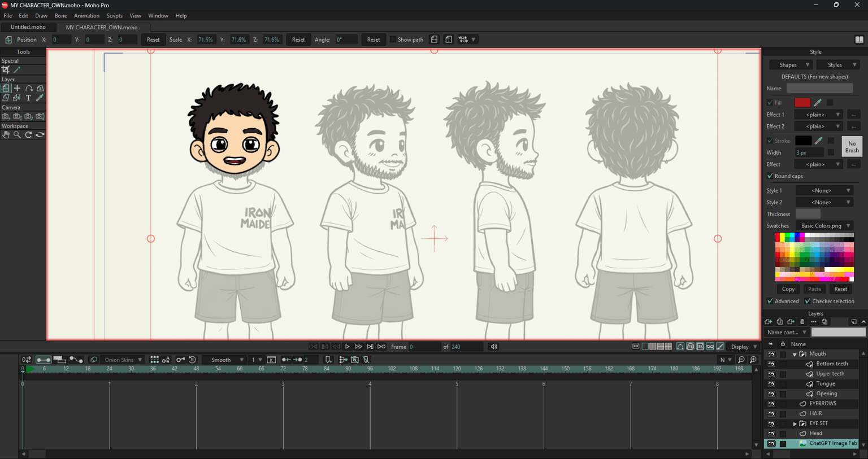Click the Copy button in Style panel

pos(788,289)
